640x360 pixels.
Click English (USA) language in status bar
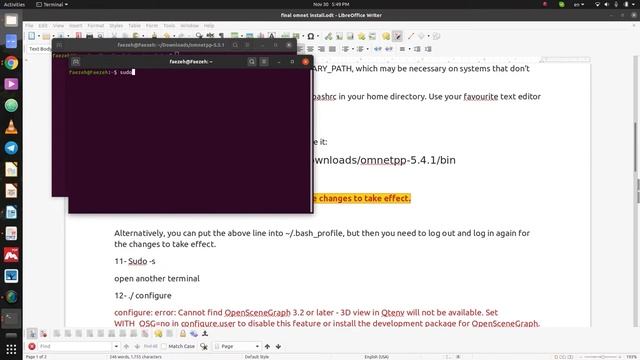[376, 357]
